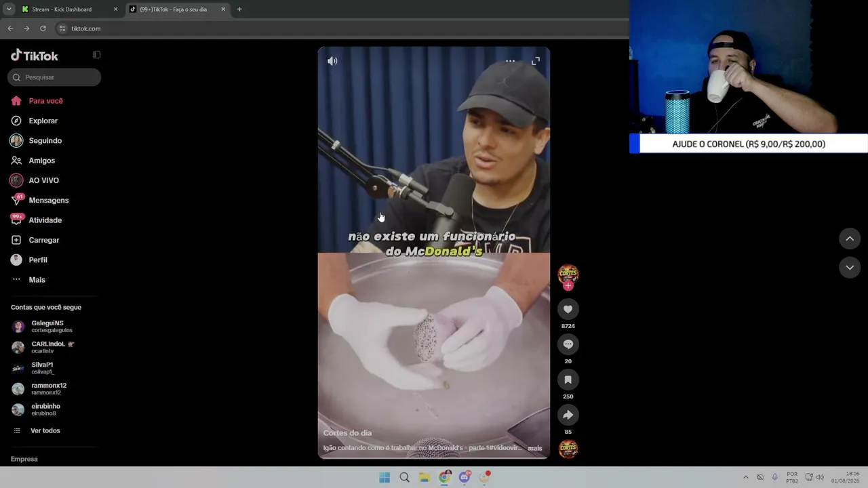
Task: Like the video with the heart
Action: coord(568,309)
